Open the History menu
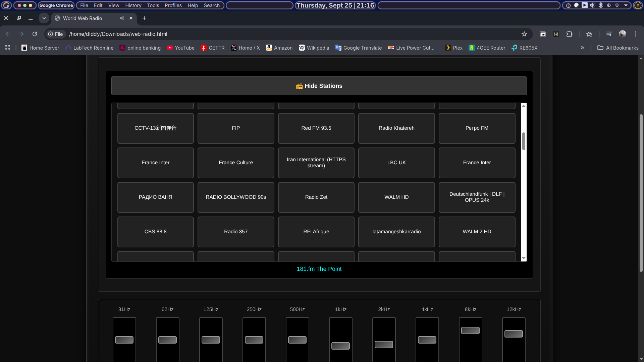The width and height of the screenshot is (644, 362). (x=133, y=5)
